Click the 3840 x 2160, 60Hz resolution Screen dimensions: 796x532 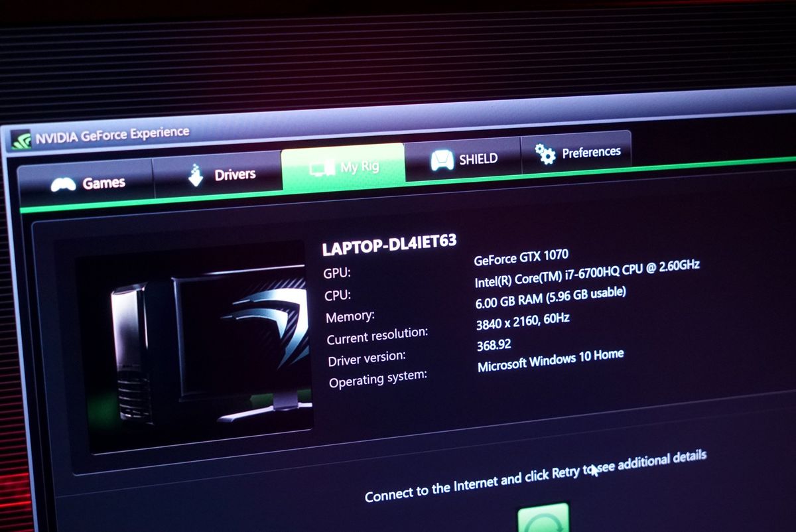pyautogui.click(x=523, y=322)
